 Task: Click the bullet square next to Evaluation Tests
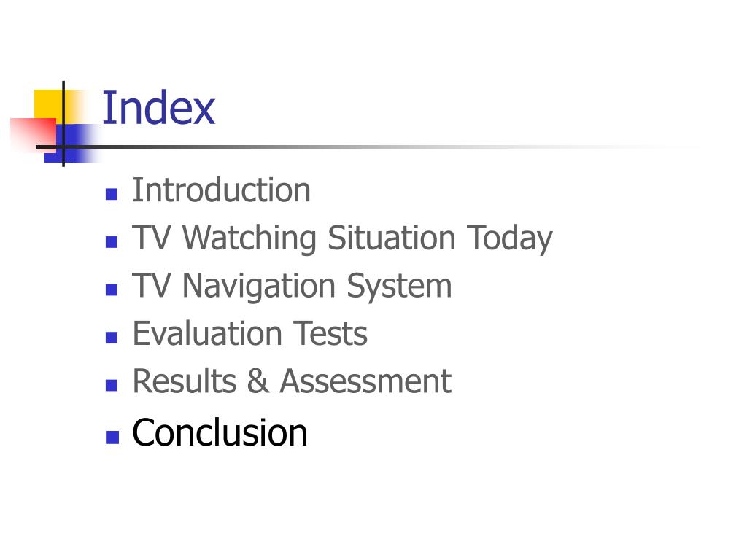coord(112,337)
